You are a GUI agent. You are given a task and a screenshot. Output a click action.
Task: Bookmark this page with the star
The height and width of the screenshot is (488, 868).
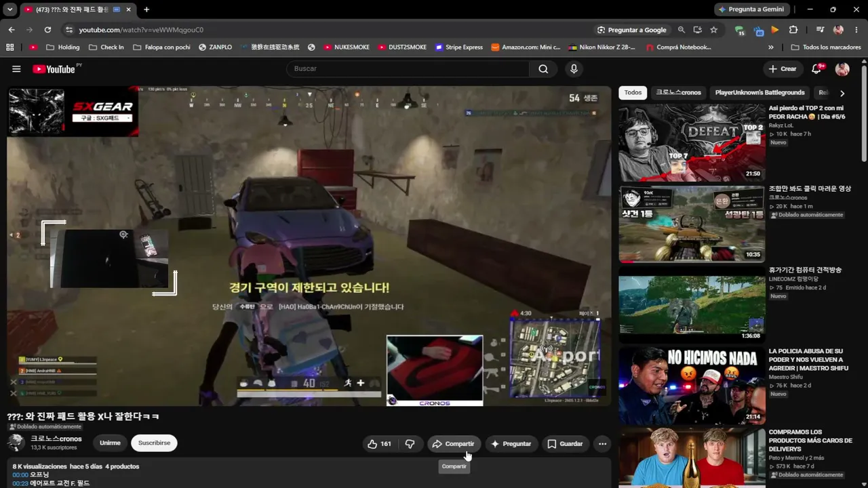(713, 30)
